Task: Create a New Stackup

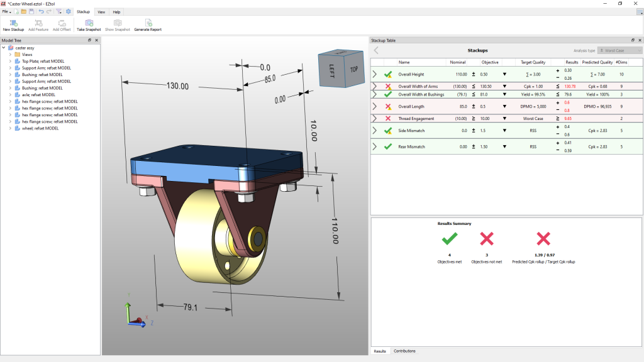Action: (x=13, y=23)
